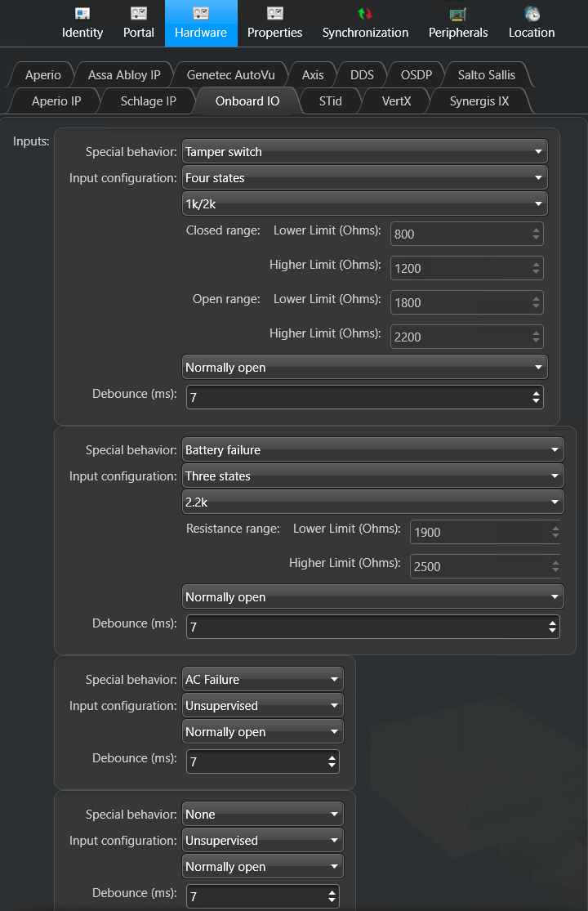Click the stepper arrows on AC Failure debounce
Screen dimensions: 588x911
pos(332,761)
